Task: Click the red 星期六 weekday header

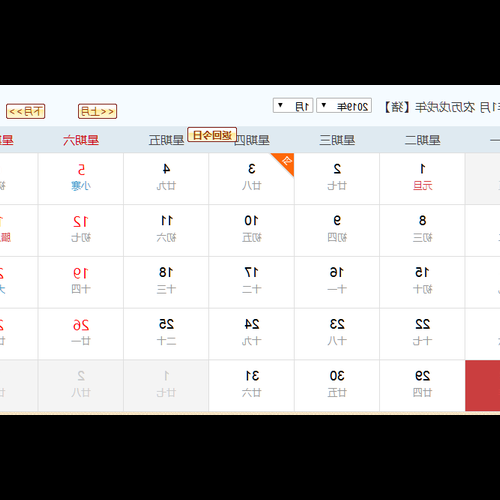Action: pos(81,140)
